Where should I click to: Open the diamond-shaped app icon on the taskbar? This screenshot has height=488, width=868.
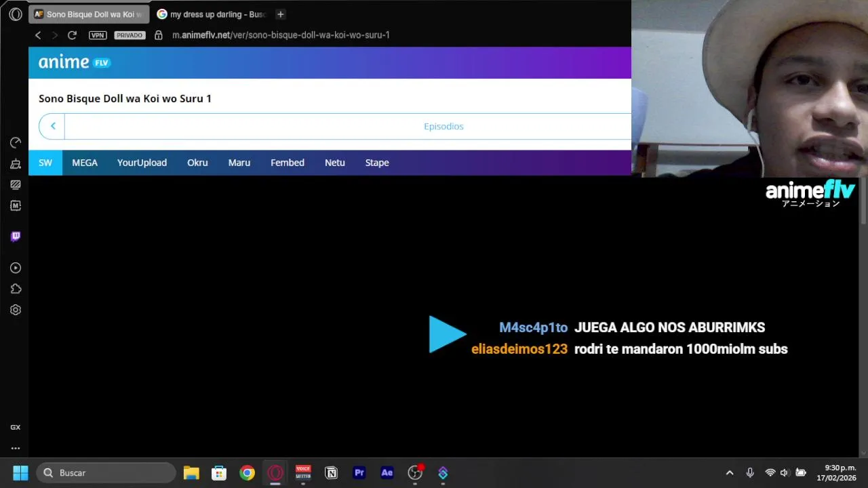(443, 472)
